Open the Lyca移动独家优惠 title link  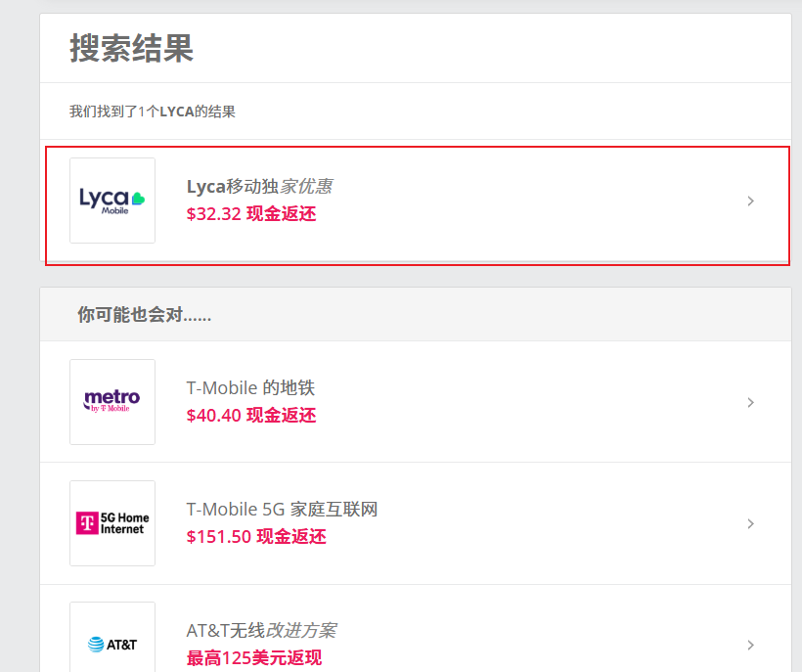click(x=260, y=187)
